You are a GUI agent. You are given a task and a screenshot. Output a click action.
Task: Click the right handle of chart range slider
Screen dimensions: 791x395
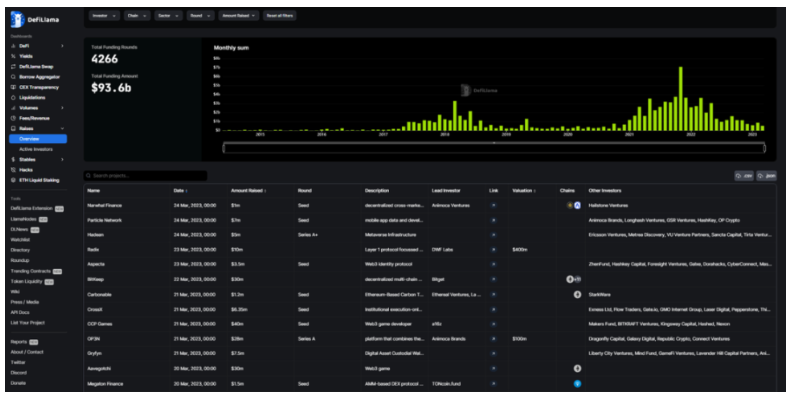764,148
